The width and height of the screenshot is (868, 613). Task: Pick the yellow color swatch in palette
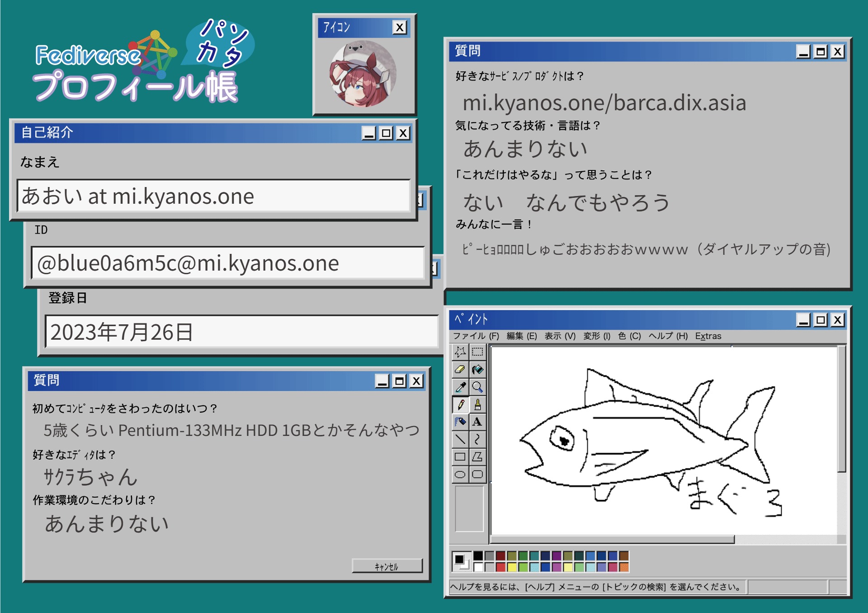[x=512, y=567]
